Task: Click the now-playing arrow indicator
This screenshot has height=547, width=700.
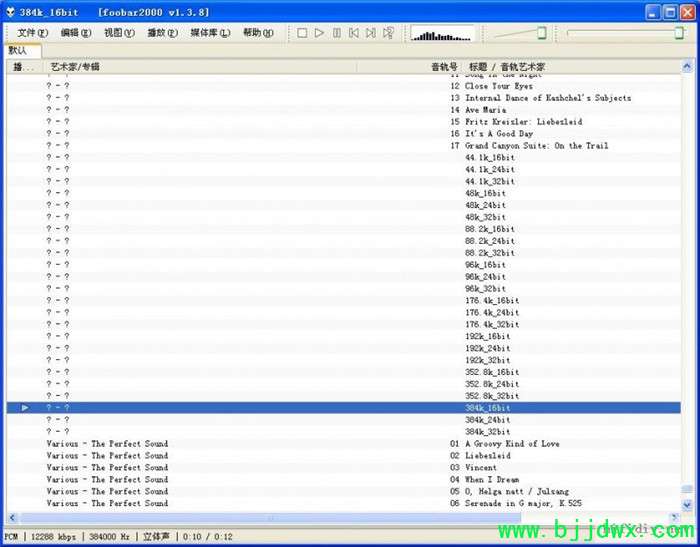Action: (x=25, y=408)
